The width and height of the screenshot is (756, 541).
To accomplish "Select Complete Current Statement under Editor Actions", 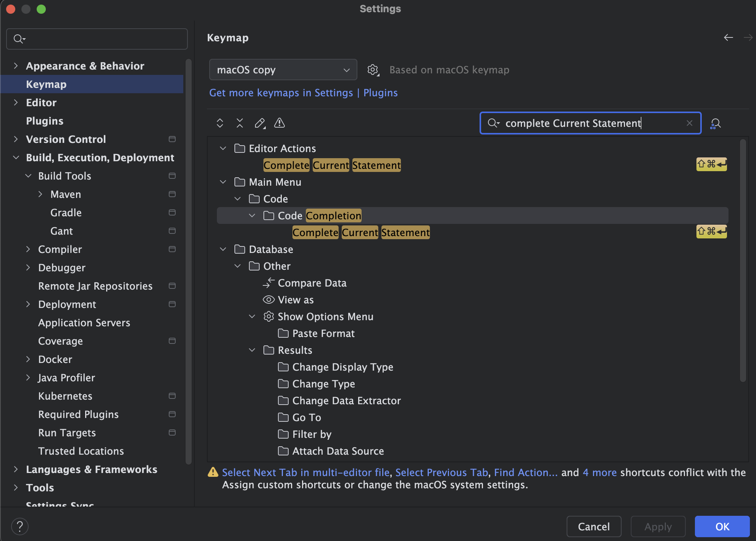I will pyautogui.click(x=332, y=165).
